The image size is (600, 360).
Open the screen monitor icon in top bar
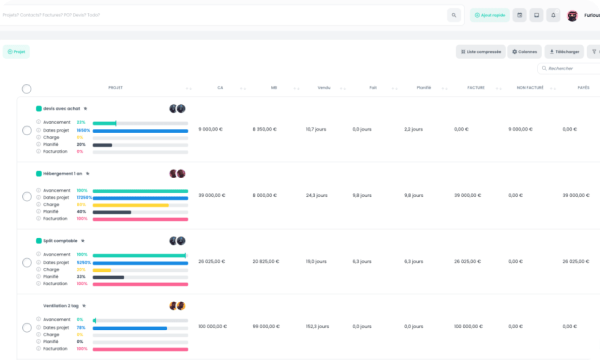[x=536, y=15]
